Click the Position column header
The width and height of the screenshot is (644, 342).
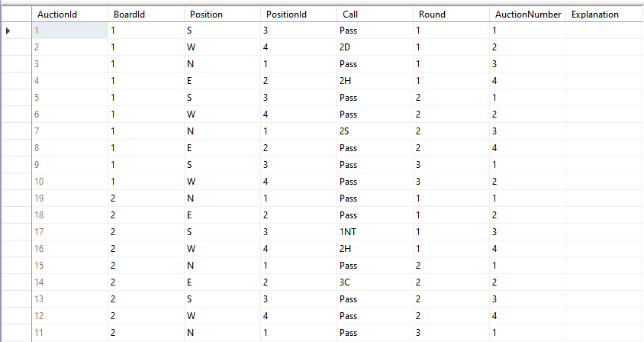(223, 15)
